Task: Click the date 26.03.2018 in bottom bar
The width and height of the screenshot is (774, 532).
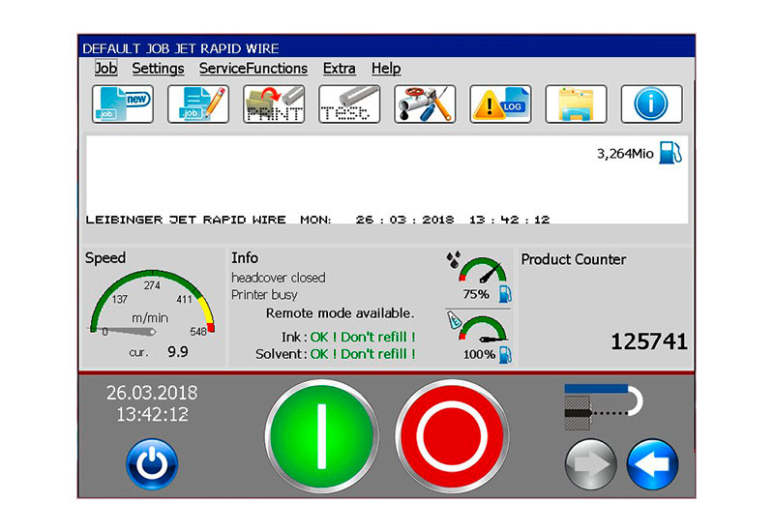Action: [152, 393]
